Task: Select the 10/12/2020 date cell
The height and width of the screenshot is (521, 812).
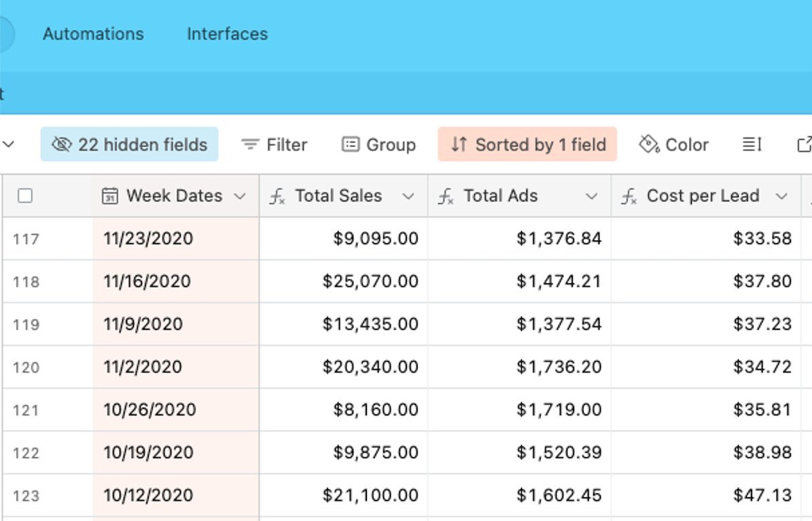Action: [176, 496]
